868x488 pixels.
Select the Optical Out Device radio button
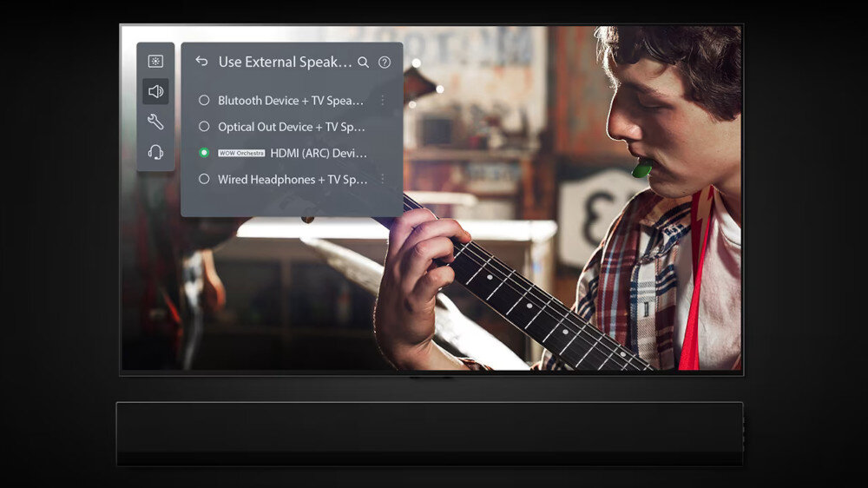coord(204,127)
